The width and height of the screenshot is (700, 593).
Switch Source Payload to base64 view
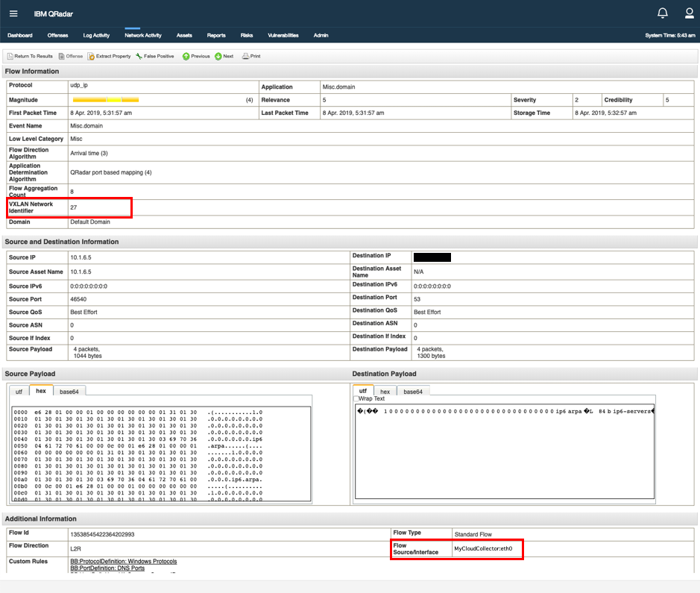(x=69, y=392)
